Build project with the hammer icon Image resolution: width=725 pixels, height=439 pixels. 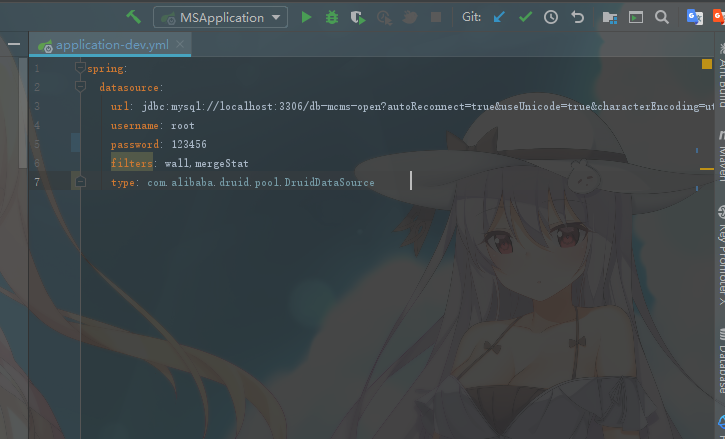134,17
